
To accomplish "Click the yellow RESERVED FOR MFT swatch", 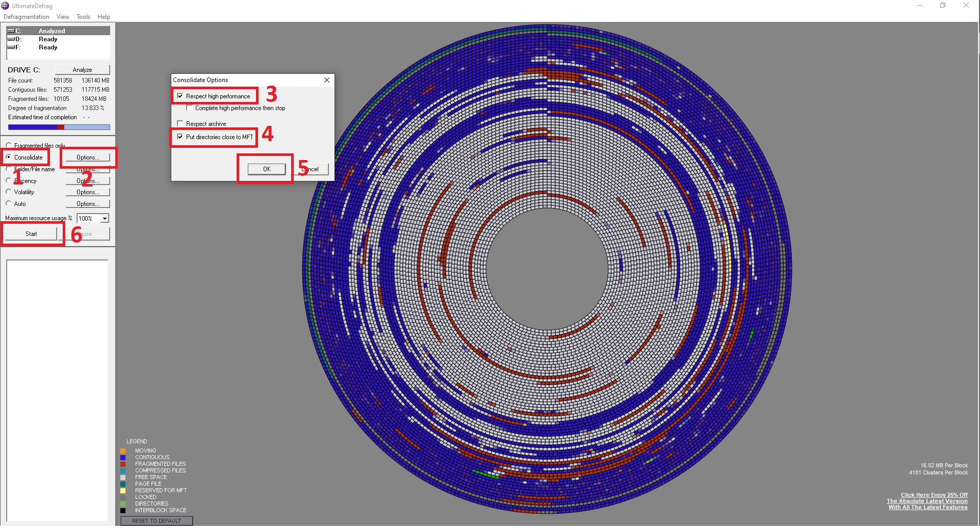I will (123, 491).
